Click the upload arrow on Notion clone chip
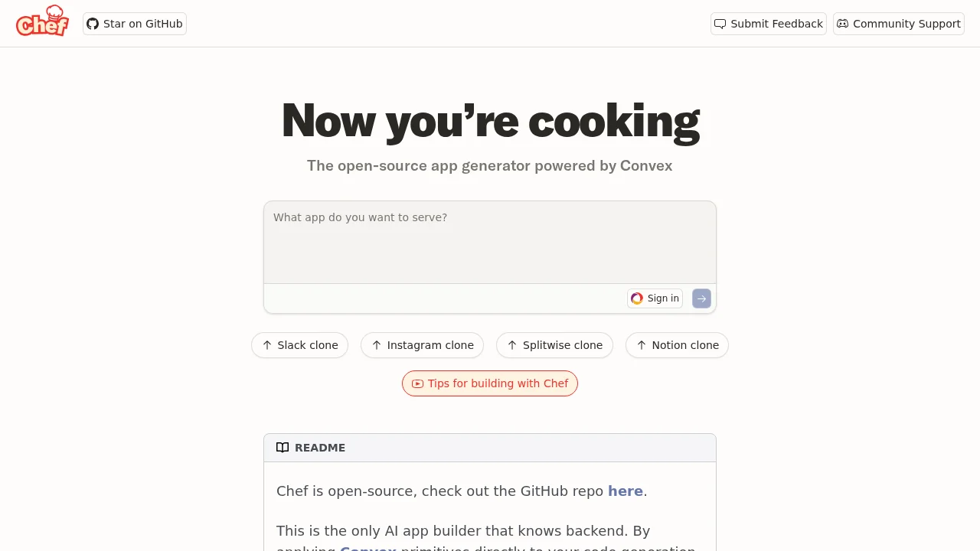This screenshot has width=980, height=551. pyautogui.click(x=642, y=345)
